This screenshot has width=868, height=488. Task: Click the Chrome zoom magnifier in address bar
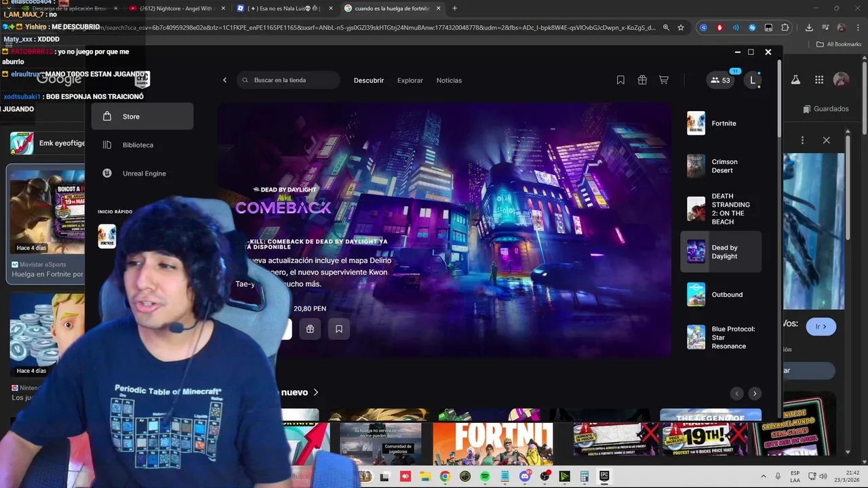(666, 28)
